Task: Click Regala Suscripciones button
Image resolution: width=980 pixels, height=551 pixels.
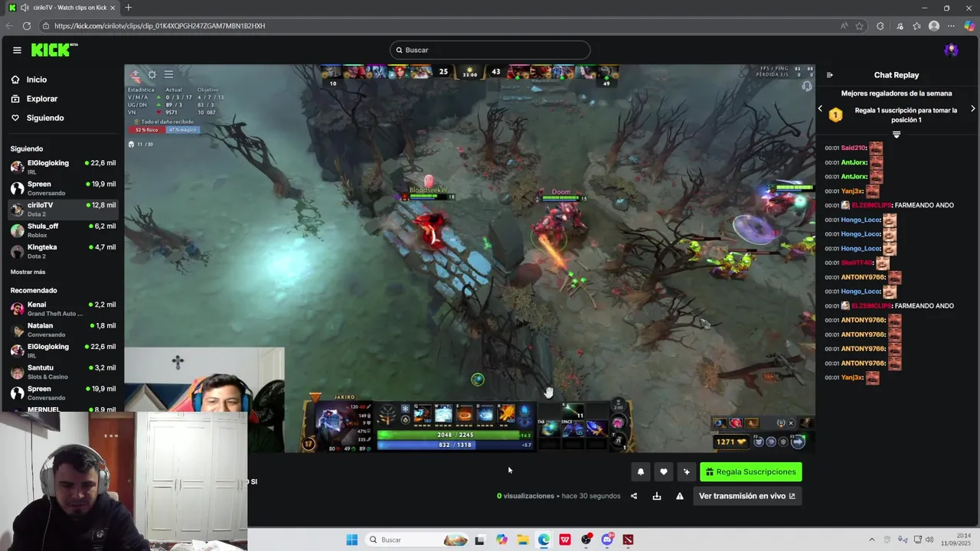Action: click(750, 472)
